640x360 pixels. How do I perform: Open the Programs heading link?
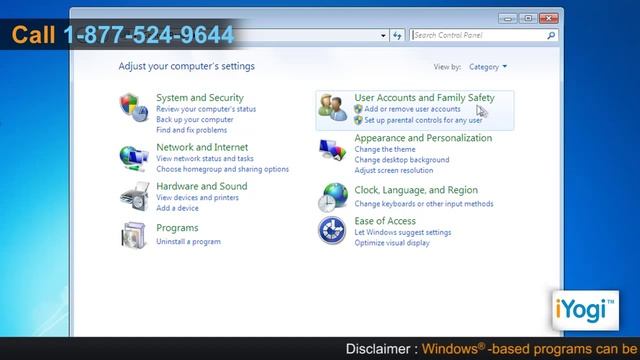point(177,228)
